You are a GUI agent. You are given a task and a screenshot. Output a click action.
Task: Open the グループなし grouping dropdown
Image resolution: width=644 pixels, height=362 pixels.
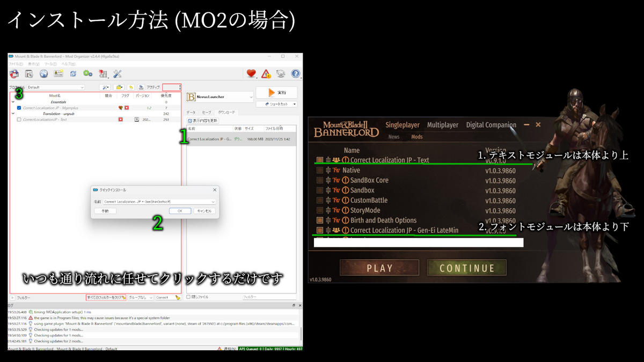[140, 297]
